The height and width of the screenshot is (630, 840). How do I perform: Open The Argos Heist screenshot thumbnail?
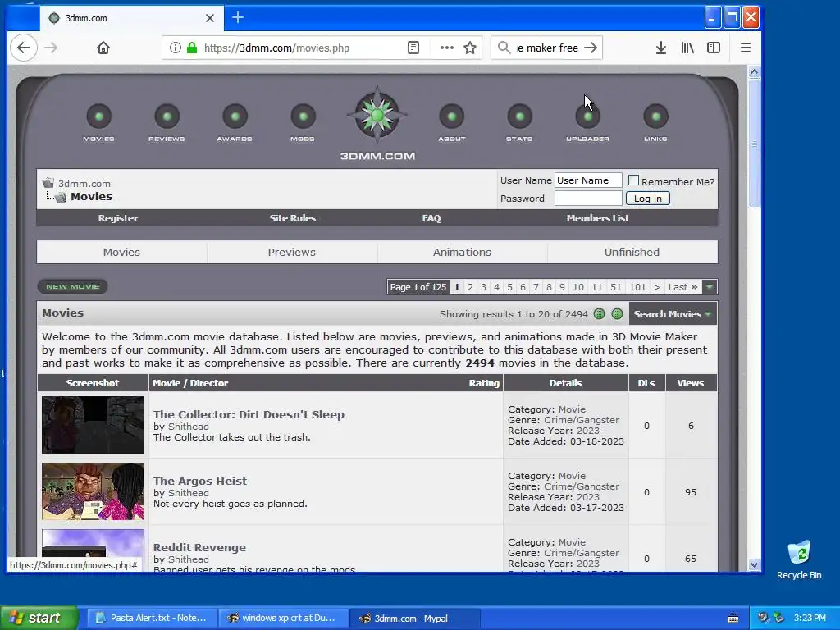pyautogui.click(x=94, y=491)
